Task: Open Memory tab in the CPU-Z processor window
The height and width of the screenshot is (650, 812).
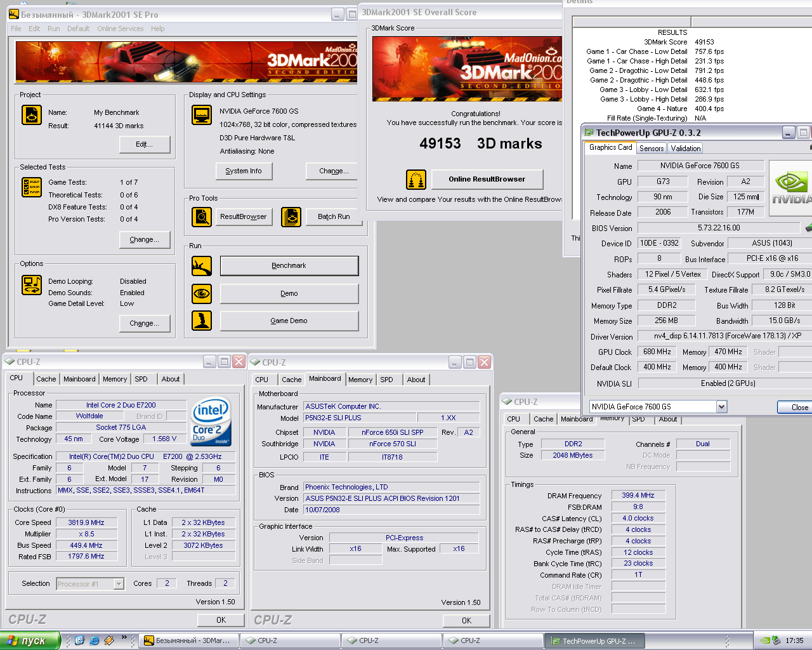Action: [115, 379]
